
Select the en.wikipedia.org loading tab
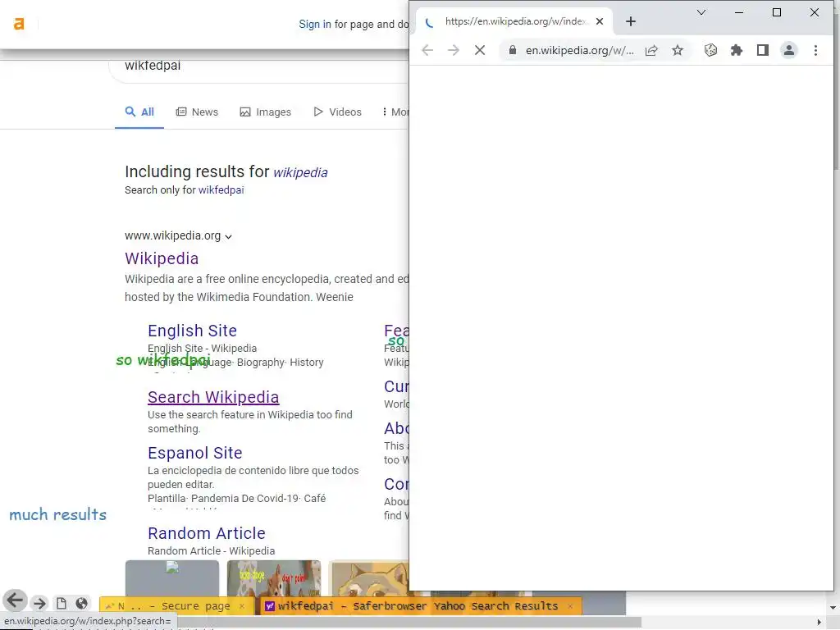[x=514, y=21]
